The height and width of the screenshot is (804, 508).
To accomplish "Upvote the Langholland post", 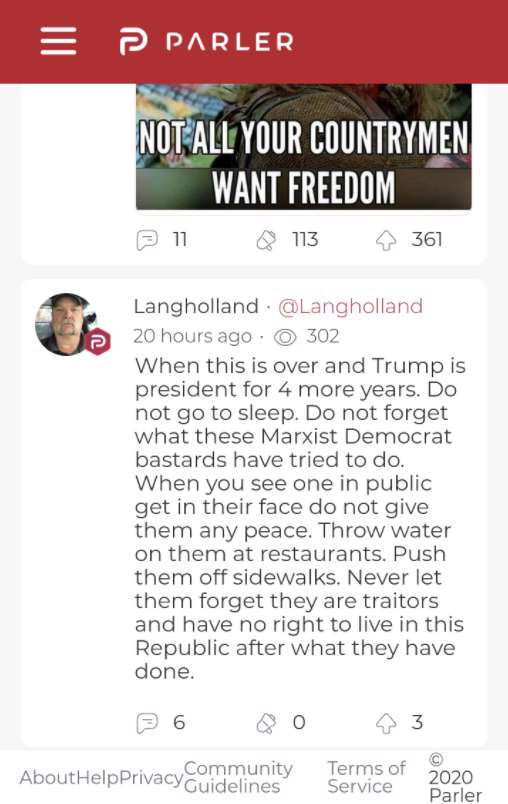I will (386, 722).
